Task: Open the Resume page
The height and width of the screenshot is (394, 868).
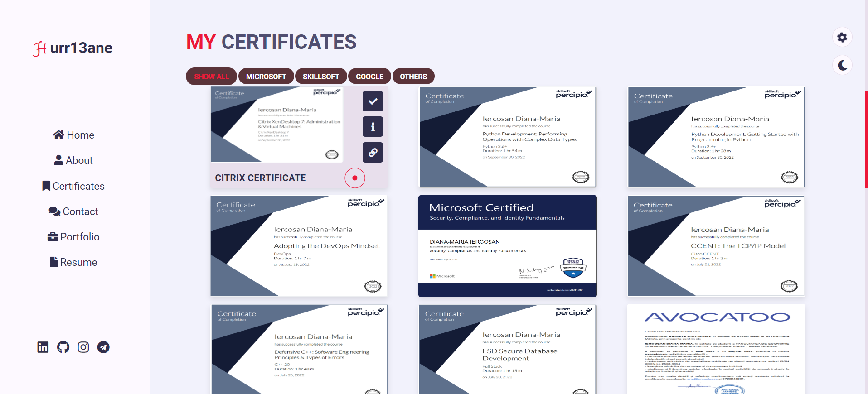Action: click(x=74, y=262)
